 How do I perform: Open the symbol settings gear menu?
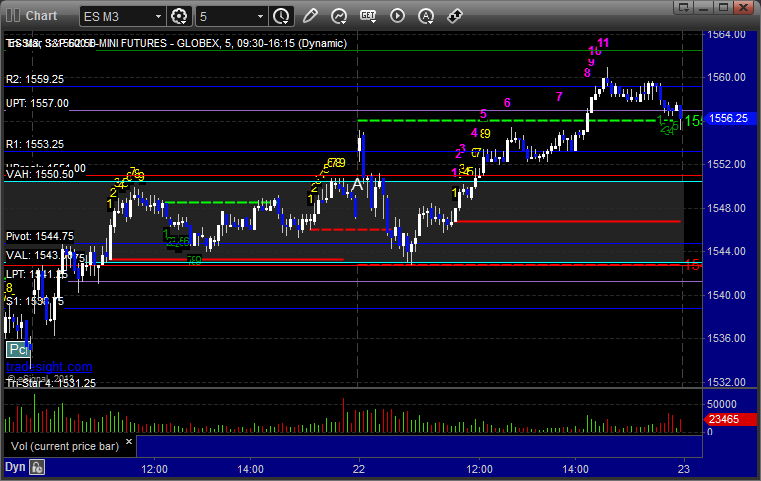click(179, 17)
